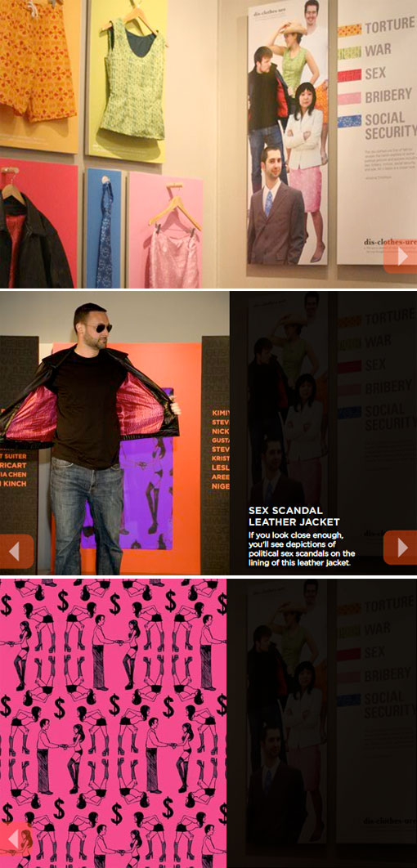
Task: Click the pink dollar-sign pattern image
Action: pyautogui.click(x=113, y=723)
